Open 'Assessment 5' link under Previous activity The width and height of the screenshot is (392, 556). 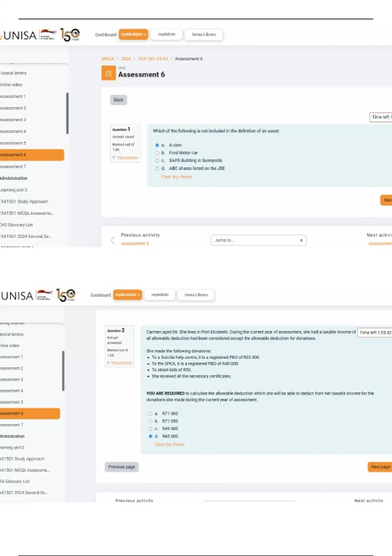[135, 244]
